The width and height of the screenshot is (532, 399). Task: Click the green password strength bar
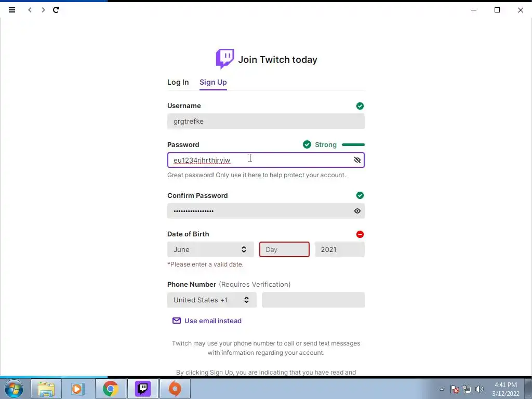point(353,144)
